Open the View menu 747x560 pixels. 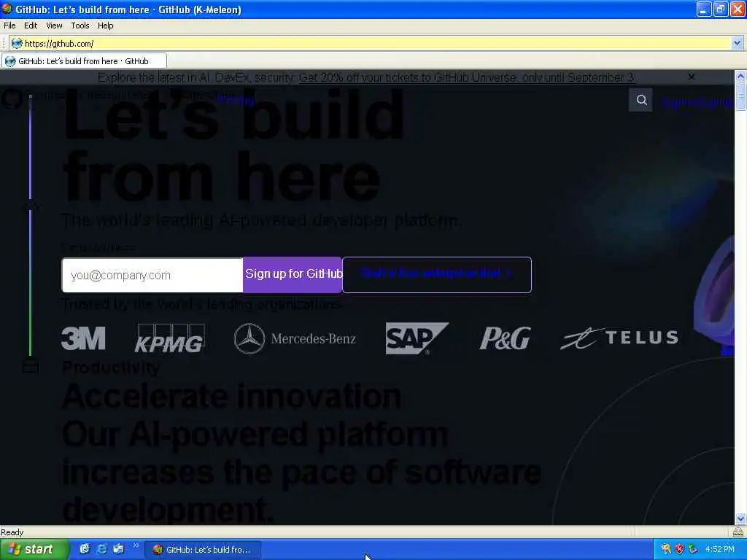click(x=54, y=26)
